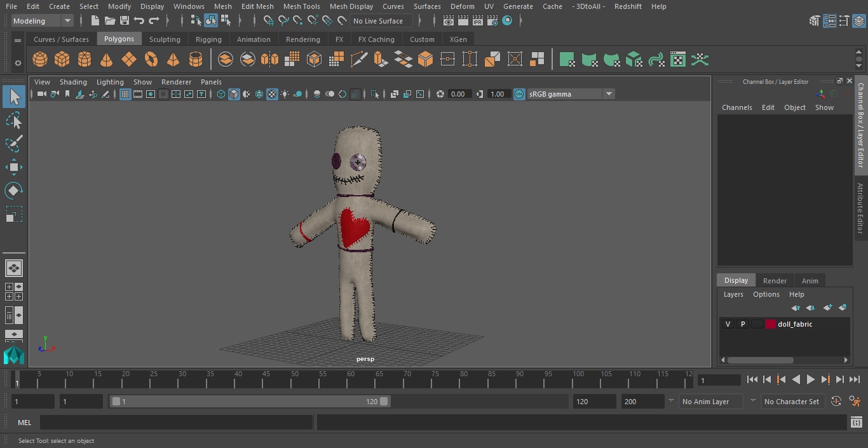Click the time range slider bar
Screen dimensions: 868x448
250,402
